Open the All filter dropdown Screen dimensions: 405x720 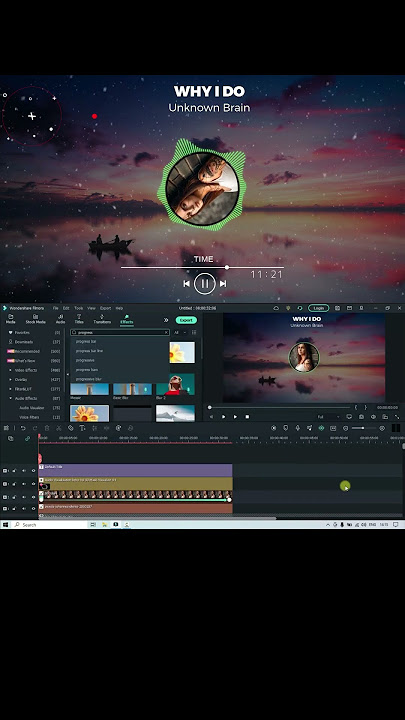tap(179, 332)
